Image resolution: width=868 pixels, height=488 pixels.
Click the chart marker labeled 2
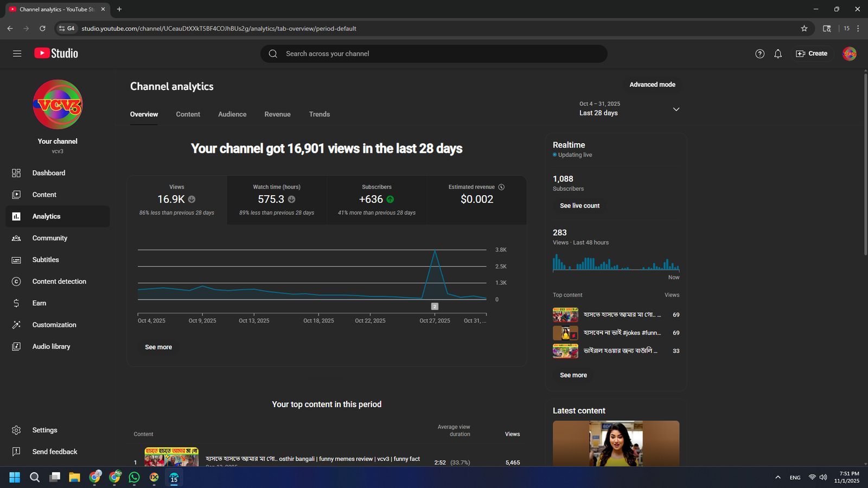(435, 306)
